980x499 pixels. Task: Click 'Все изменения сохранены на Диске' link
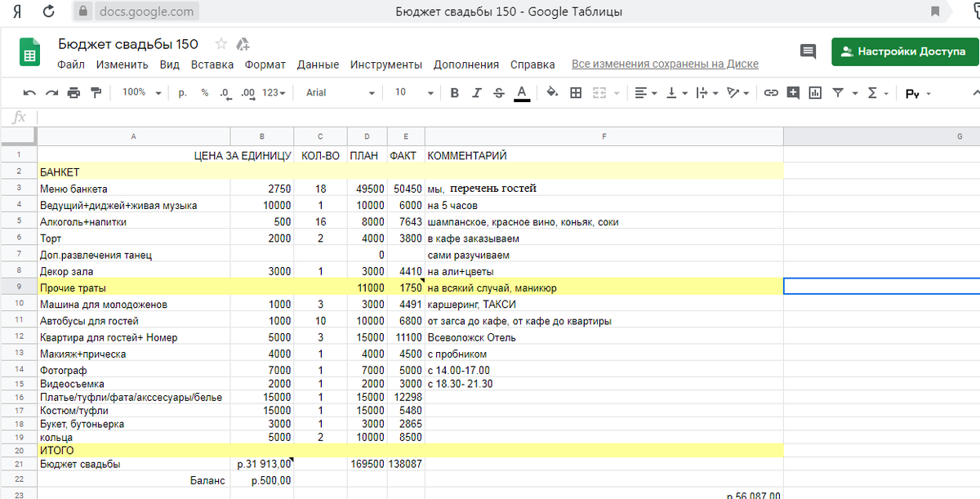click(665, 65)
